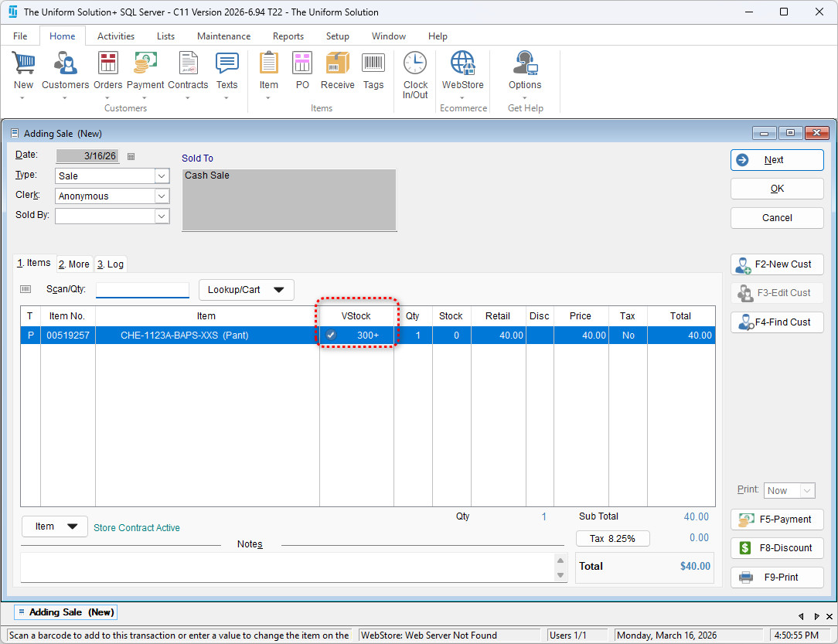Viewport: 838px width, 644px height.
Task: Toggle the VStock checkbox in item row
Action: (331, 336)
